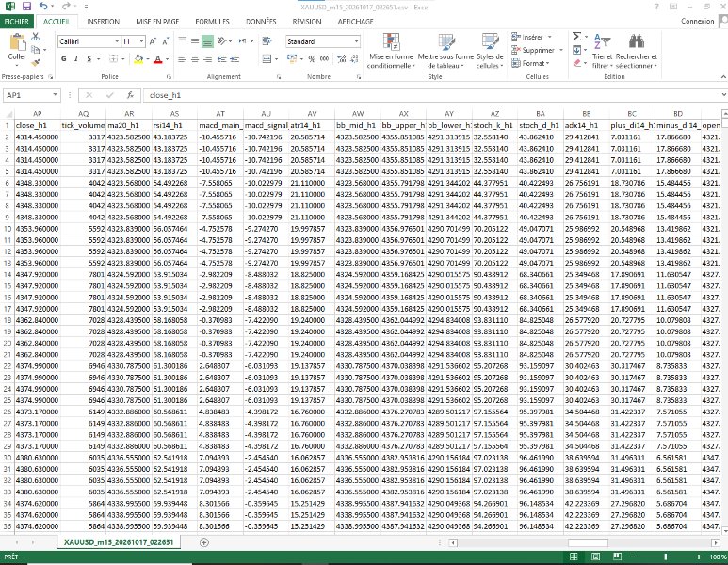Switch to the DONNÉES tab

click(261, 22)
